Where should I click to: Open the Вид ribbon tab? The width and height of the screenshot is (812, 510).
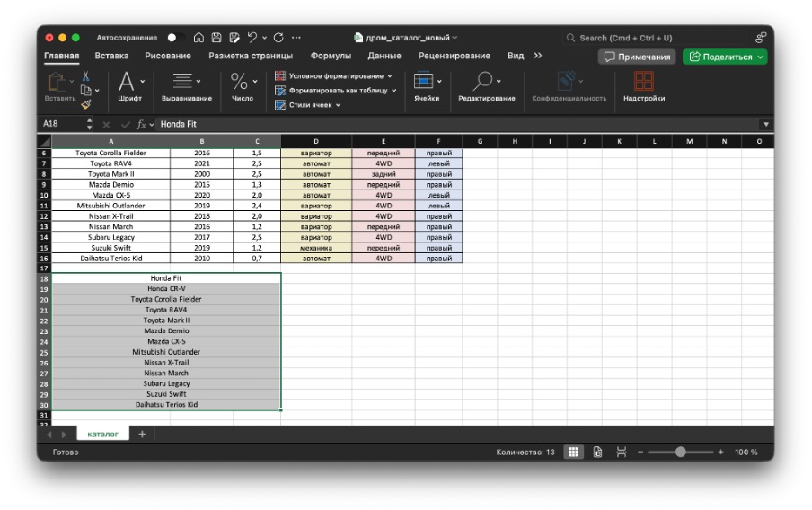click(x=516, y=56)
